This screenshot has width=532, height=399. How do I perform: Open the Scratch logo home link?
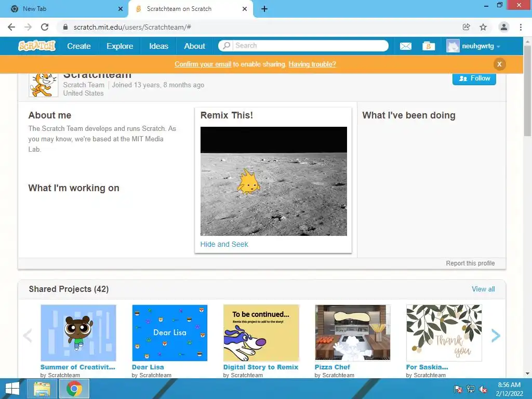coord(37,46)
